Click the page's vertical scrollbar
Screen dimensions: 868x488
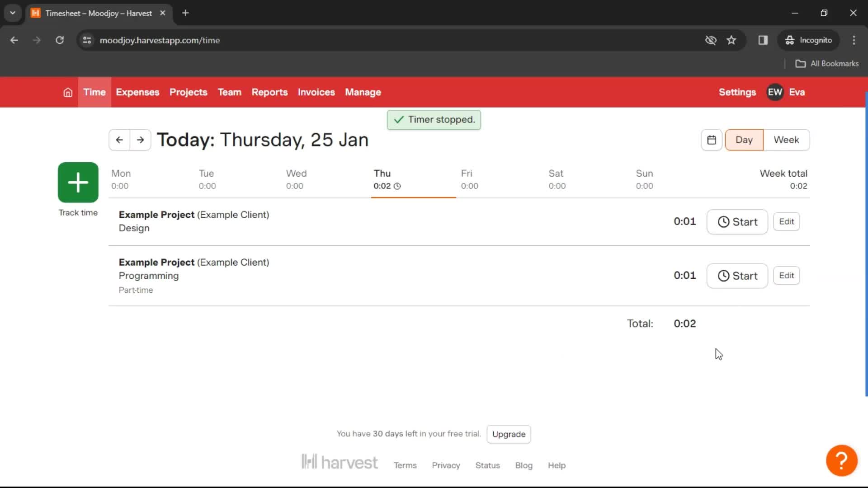tap(866, 244)
